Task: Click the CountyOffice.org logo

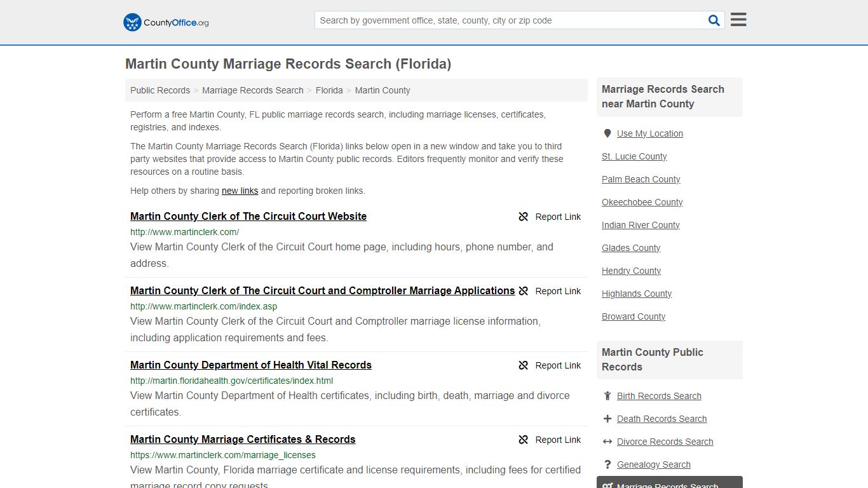Action: tap(166, 22)
